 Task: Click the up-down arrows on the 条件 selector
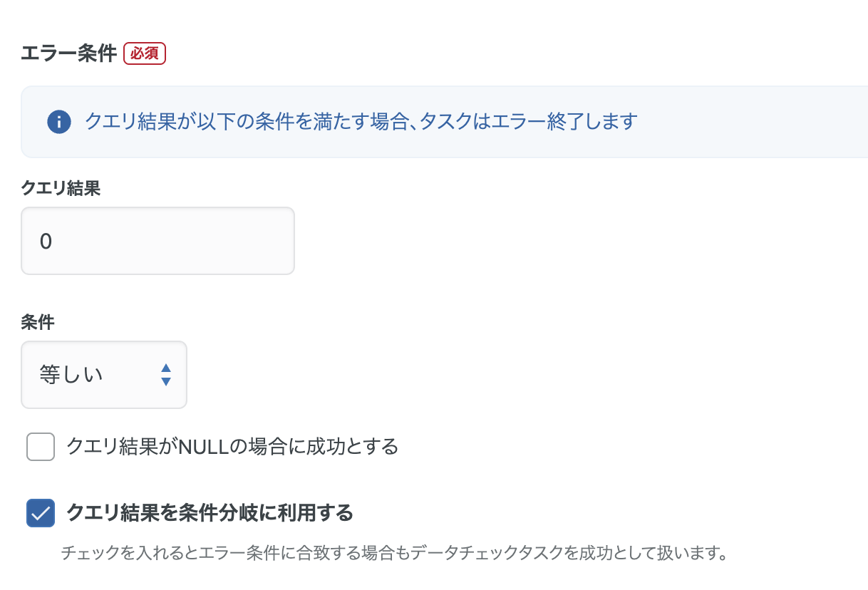tap(165, 375)
